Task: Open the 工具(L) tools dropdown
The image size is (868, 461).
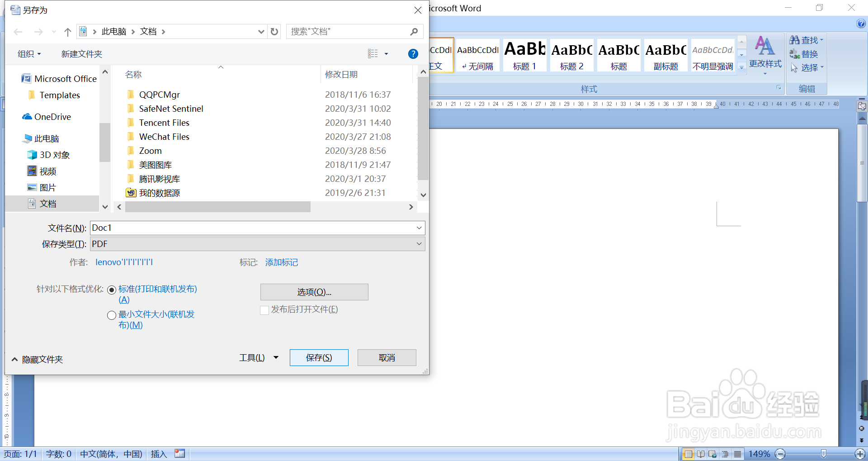Action: (259, 358)
